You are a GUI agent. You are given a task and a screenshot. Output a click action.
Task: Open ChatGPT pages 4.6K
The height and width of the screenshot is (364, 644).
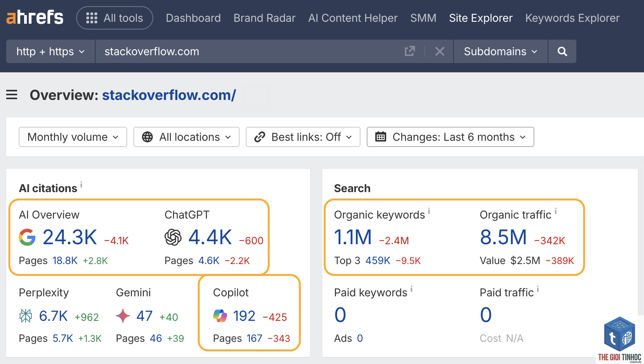pyautogui.click(x=209, y=261)
